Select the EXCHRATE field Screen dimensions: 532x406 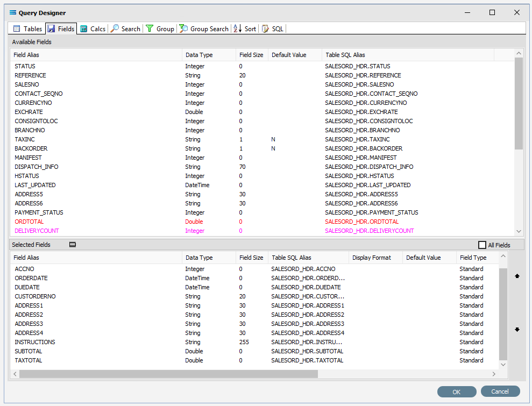[263, 112]
